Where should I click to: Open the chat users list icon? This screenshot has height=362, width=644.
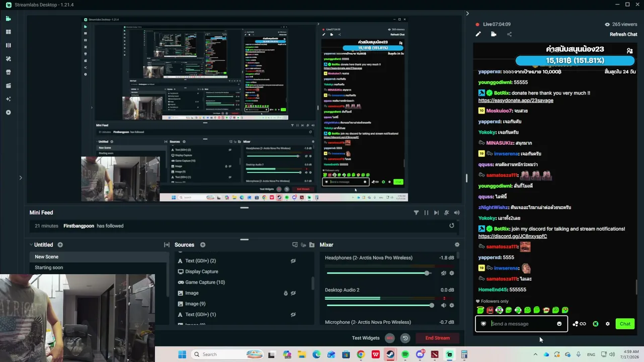point(629,51)
